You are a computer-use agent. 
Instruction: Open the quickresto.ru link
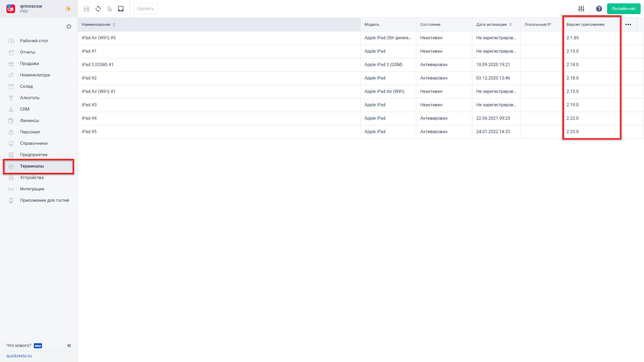click(x=19, y=356)
